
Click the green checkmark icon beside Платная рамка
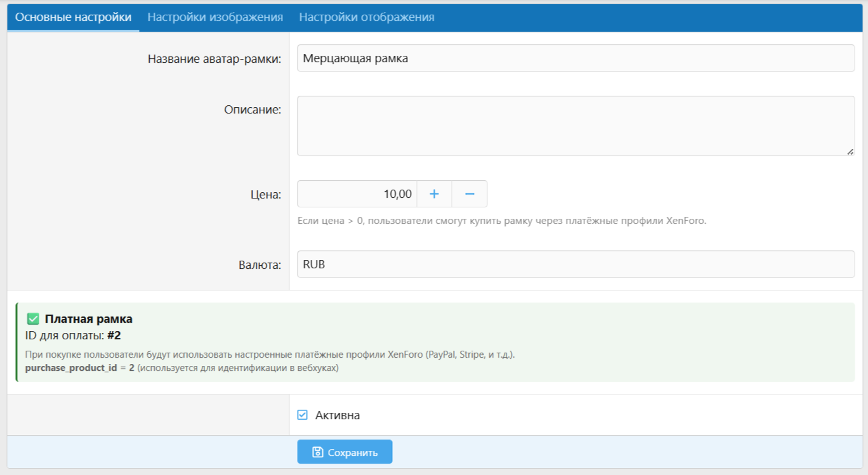[x=33, y=319]
